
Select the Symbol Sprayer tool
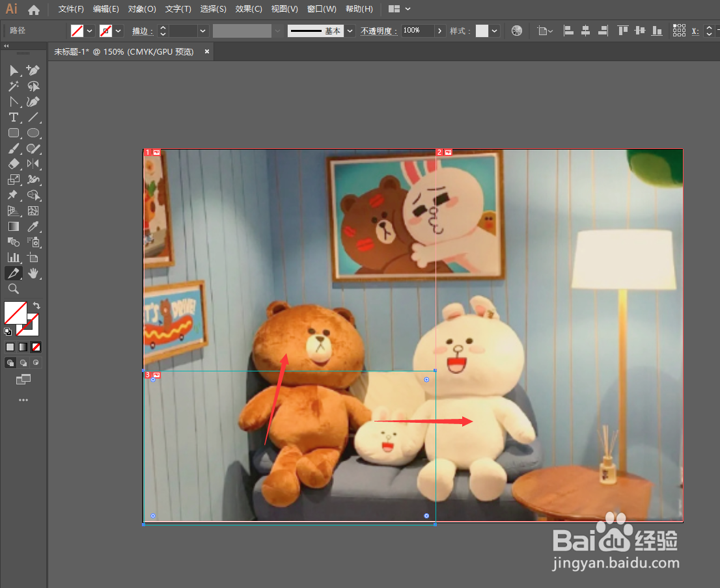click(x=33, y=242)
